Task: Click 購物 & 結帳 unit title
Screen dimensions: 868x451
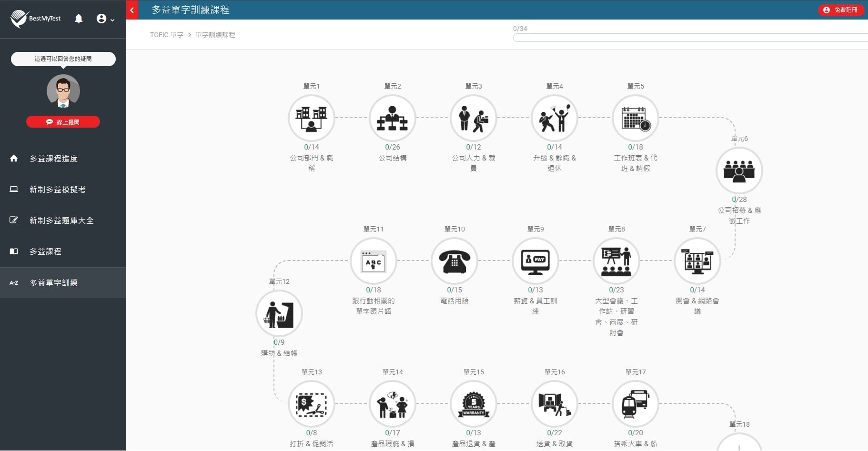Action: point(279,353)
